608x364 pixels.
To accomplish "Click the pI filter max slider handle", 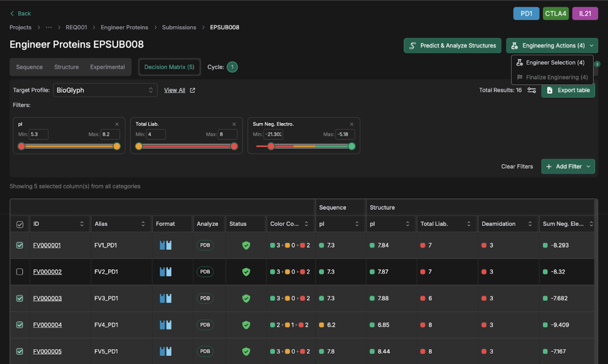I will pyautogui.click(x=117, y=146).
